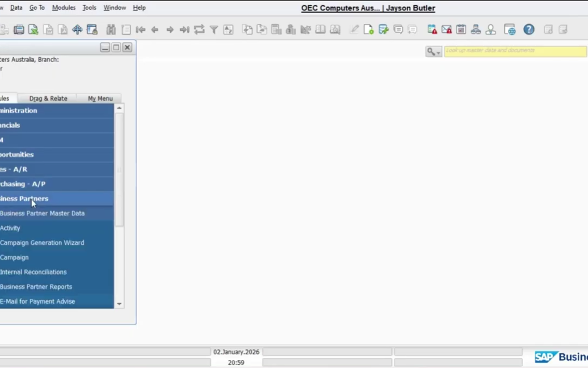Click the main menu scroll down arrow
This screenshot has width=588, height=368.
pos(119,304)
